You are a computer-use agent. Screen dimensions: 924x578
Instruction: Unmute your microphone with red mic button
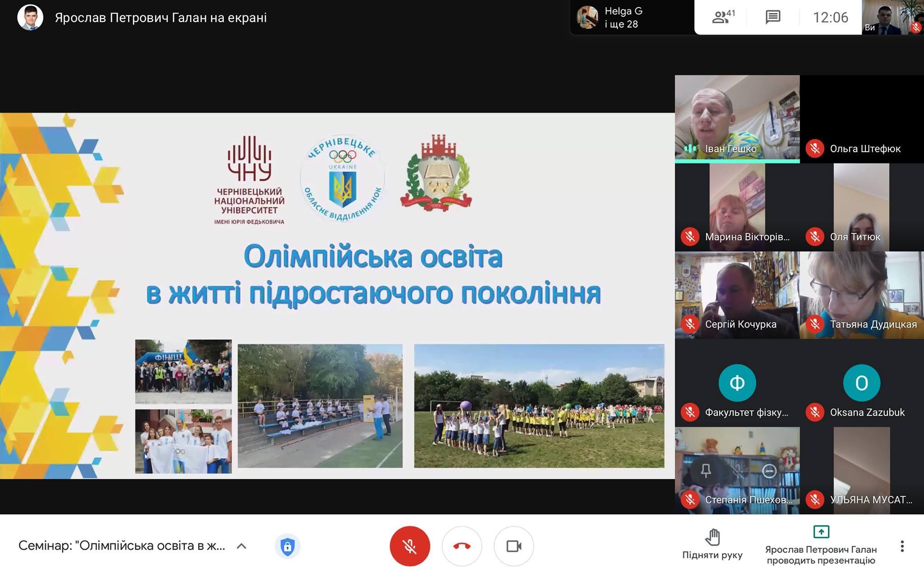tap(410, 546)
